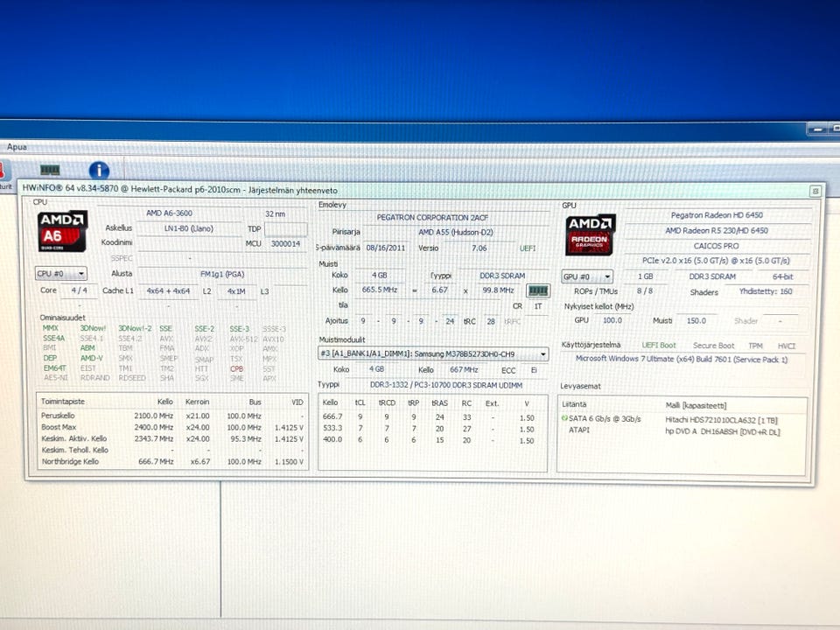Click the Secure Boot indicator
Image resolution: width=840 pixels, height=630 pixels.
click(714, 346)
